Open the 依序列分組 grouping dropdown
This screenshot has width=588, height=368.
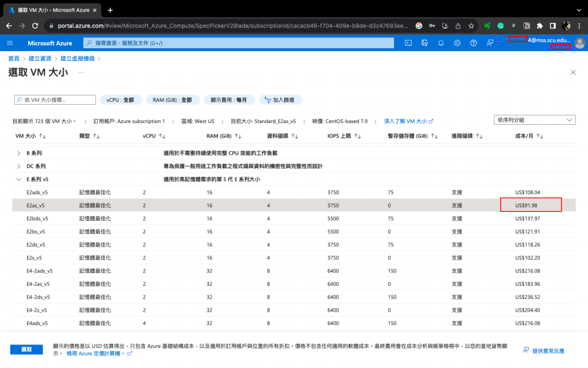click(535, 120)
